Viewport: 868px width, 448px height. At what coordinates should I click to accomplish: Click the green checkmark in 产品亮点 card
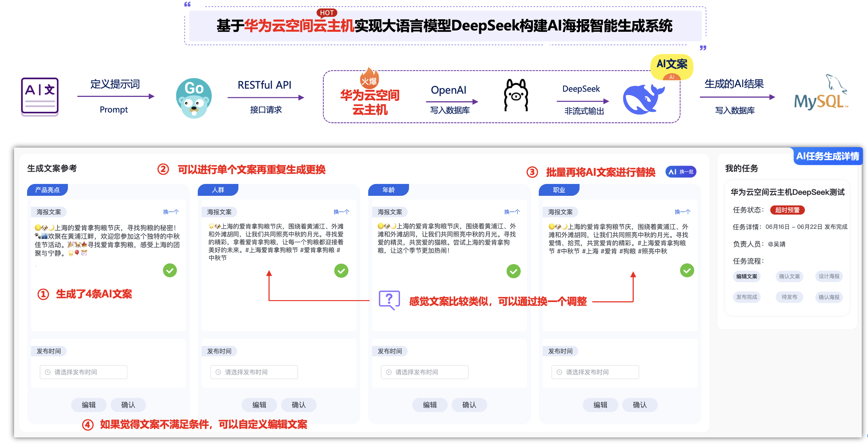click(170, 270)
